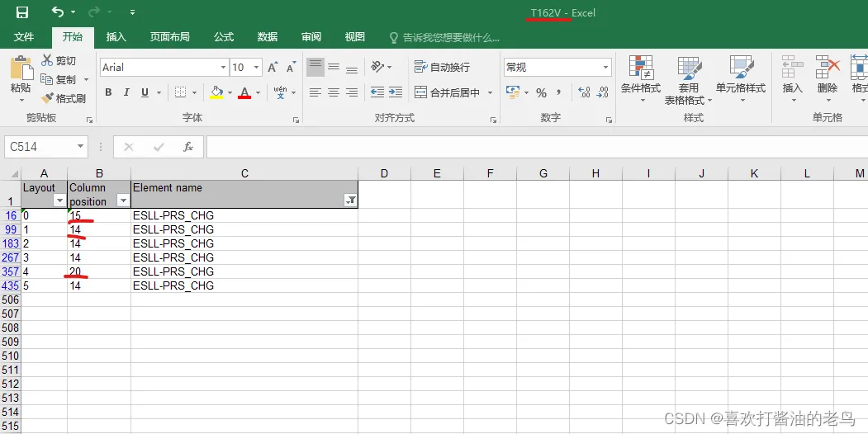This screenshot has width=868, height=434.
Task: Decrease font size with smaller A
Action: (x=292, y=68)
